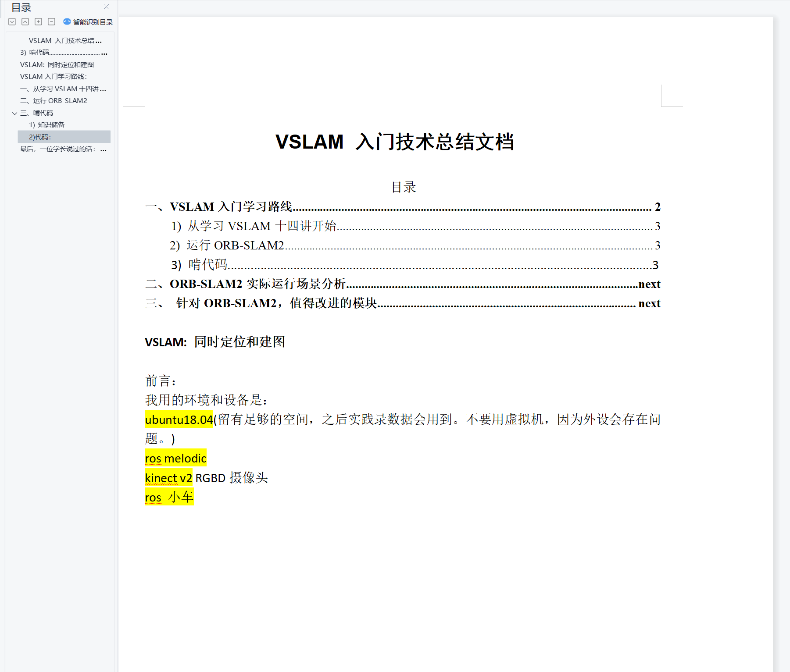Click the expand-all icon in the 目录 panel
The width and height of the screenshot is (790, 672).
[x=12, y=21]
